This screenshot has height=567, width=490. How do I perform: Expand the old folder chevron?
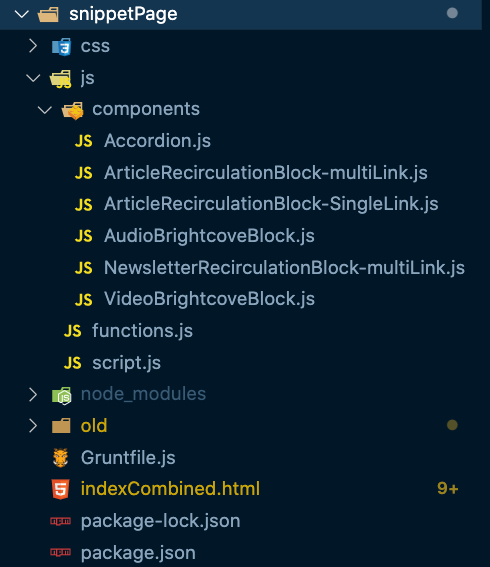pyautogui.click(x=33, y=426)
